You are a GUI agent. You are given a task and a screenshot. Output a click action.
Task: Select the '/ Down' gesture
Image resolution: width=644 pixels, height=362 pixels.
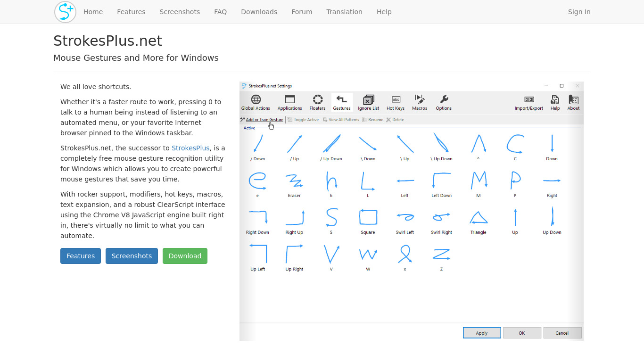pos(257,147)
